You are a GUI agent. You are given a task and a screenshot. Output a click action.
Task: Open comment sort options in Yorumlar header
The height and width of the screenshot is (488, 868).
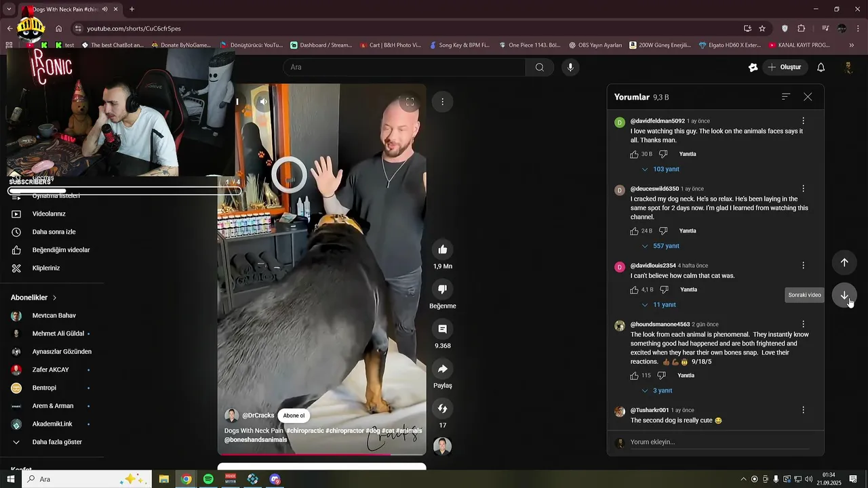(x=786, y=97)
